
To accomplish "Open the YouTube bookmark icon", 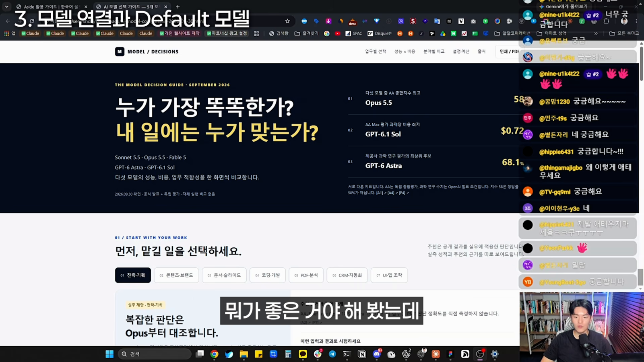I will click(338, 33).
